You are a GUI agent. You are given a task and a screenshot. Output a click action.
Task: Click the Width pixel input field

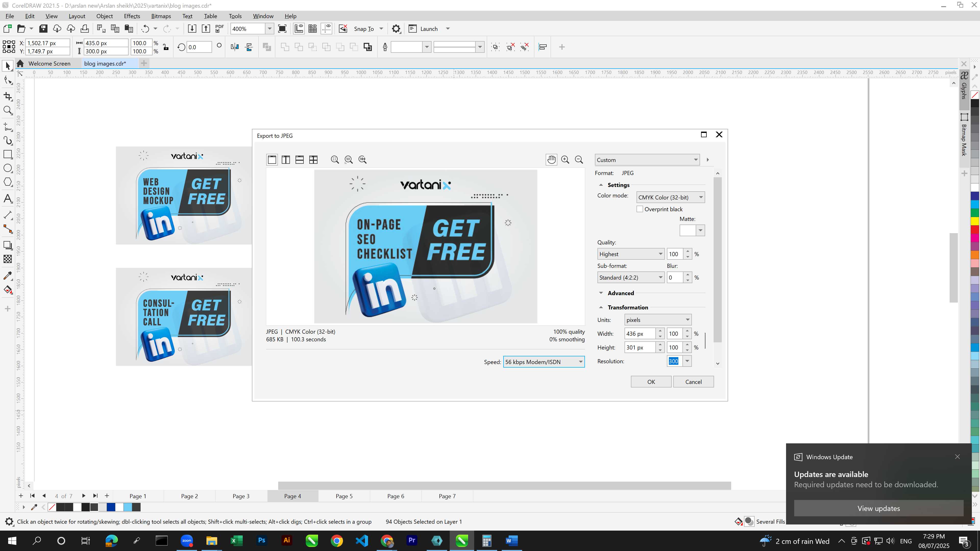pyautogui.click(x=640, y=334)
